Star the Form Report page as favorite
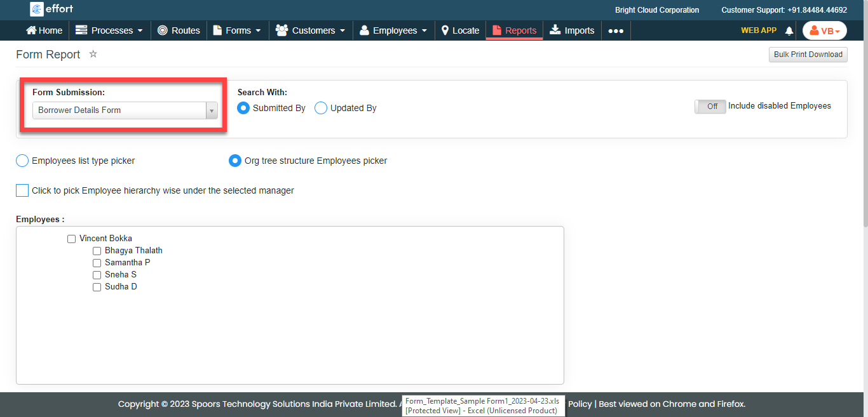The height and width of the screenshot is (417, 868). 93,54
